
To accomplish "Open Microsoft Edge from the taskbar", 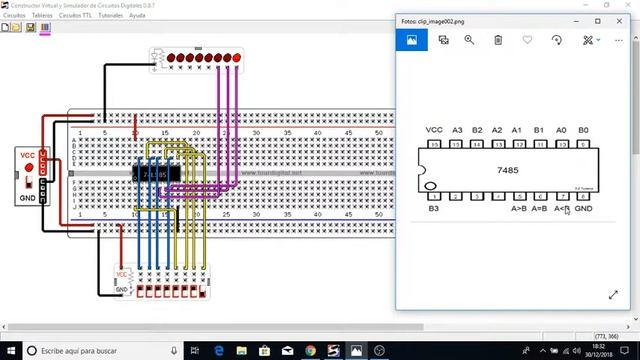I will [219, 351].
